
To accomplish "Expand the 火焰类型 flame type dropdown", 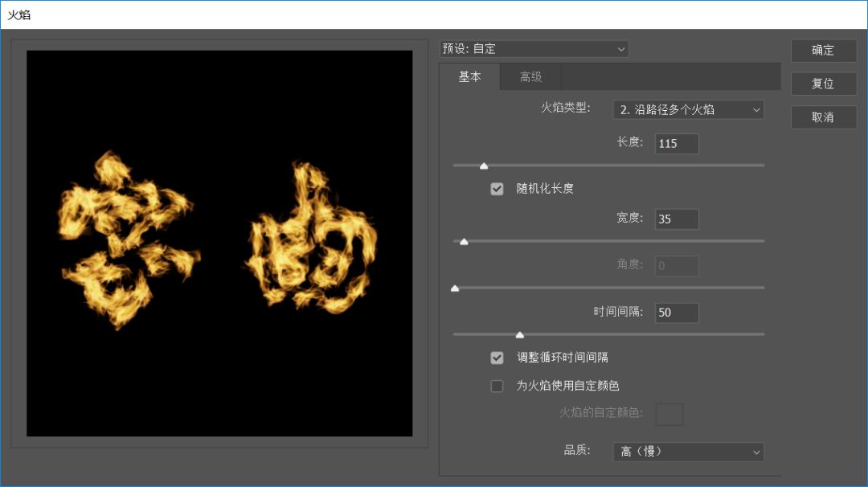I will tap(688, 109).
